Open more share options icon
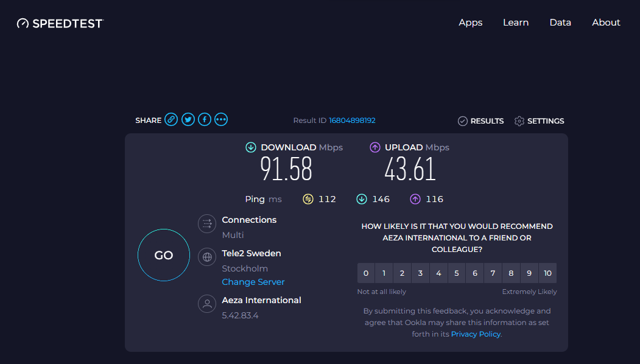The width and height of the screenshot is (640, 364). coord(221,120)
